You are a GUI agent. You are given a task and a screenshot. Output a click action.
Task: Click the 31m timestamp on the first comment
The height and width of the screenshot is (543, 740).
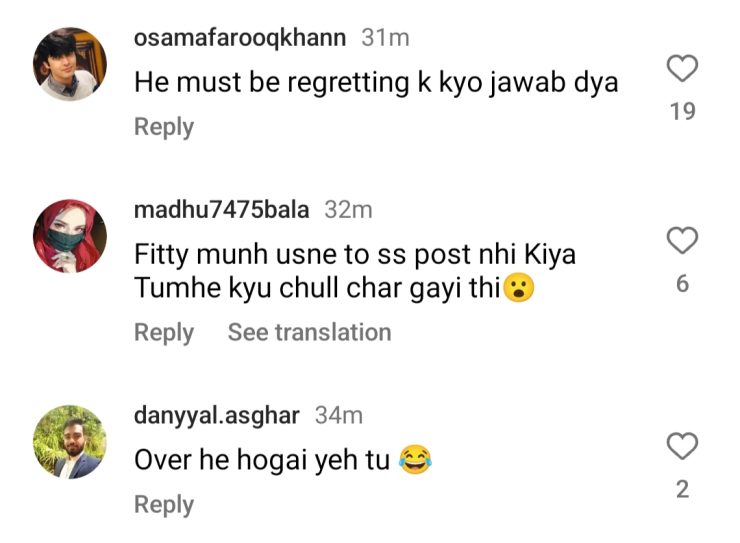(385, 38)
